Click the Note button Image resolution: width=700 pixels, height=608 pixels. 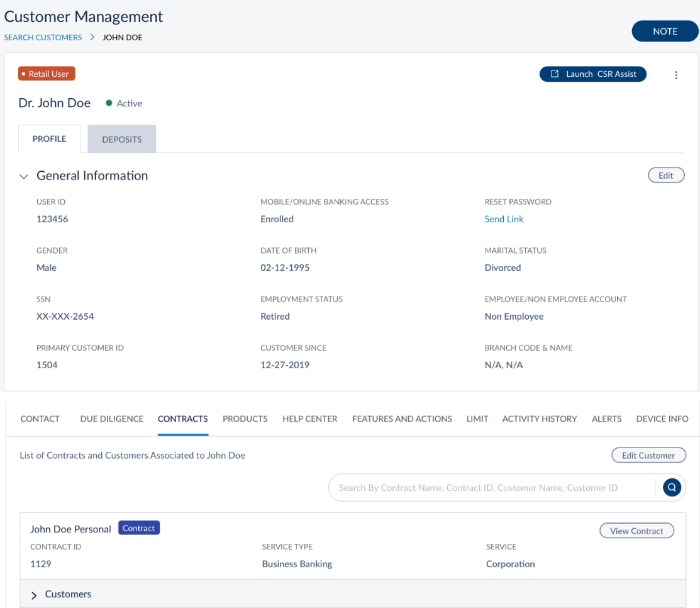(665, 31)
